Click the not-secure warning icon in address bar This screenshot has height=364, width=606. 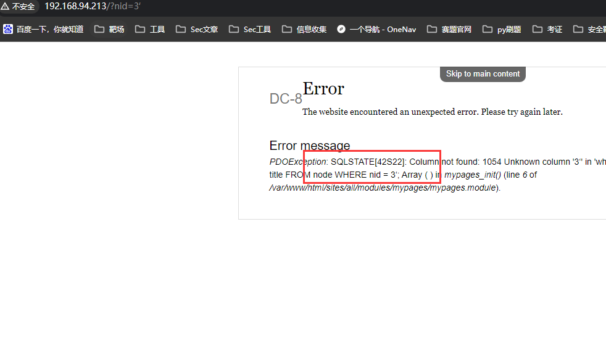(5, 6)
